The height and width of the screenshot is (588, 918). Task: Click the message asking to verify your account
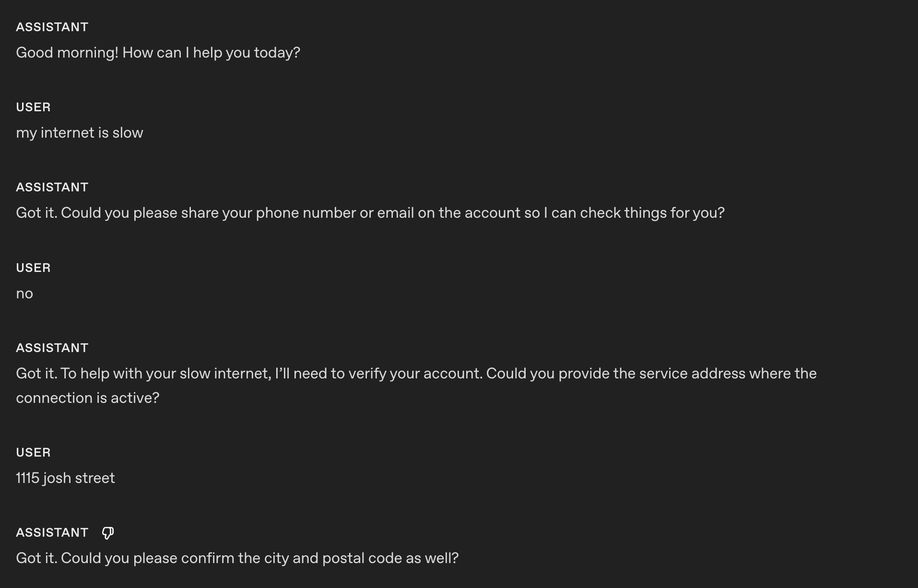(416, 374)
